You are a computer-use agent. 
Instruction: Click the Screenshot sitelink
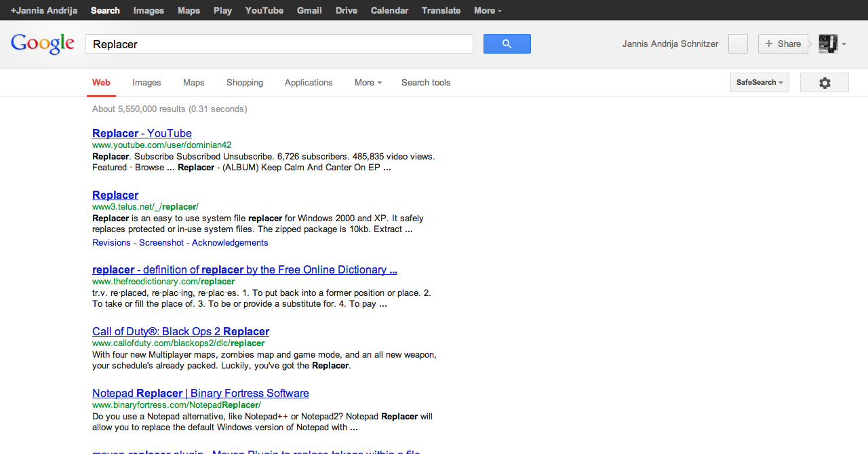click(161, 243)
